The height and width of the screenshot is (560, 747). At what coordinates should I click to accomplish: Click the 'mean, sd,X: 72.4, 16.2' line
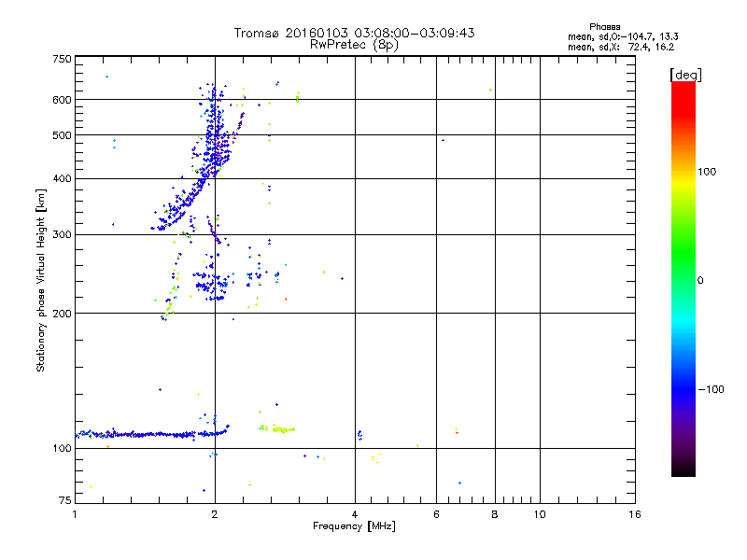[x=621, y=48]
